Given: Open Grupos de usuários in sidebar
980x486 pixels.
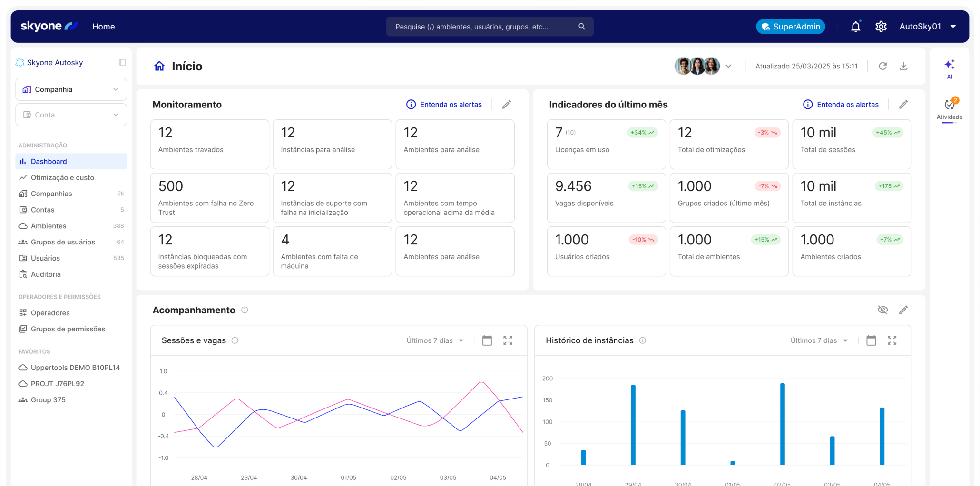Looking at the screenshot, I should (x=63, y=242).
